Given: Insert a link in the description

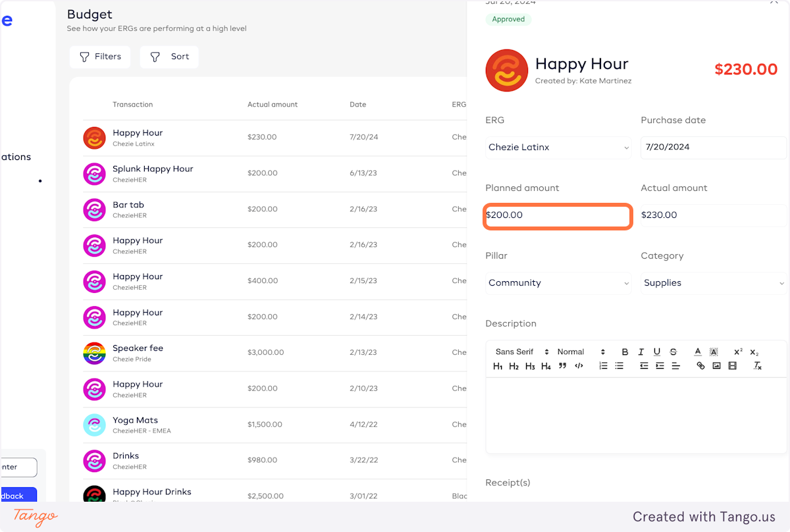Looking at the screenshot, I should tap(700, 366).
